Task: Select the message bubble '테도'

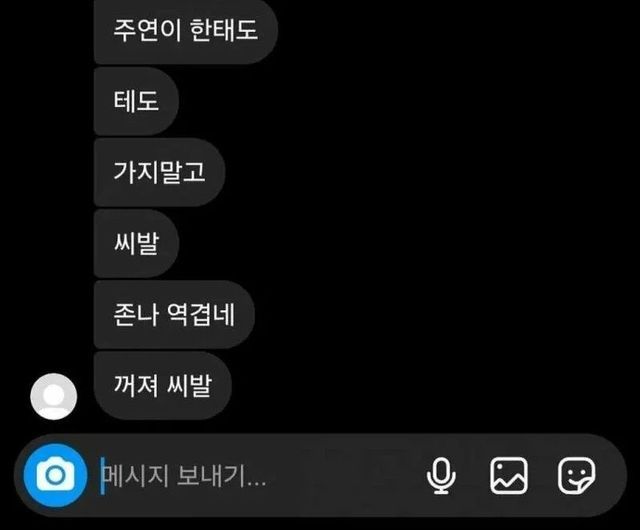Action: tap(136, 101)
